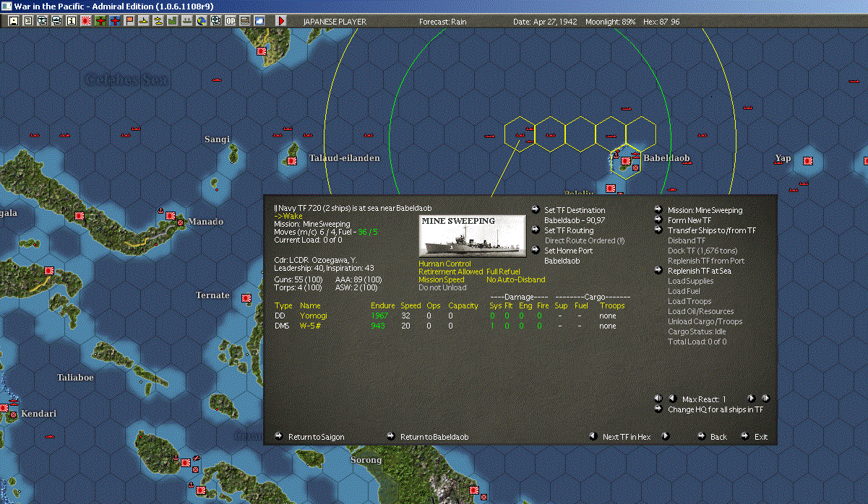This screenshot has width=868, height=504.
Task: Select Set Home Port
Action: click(570, 251)
